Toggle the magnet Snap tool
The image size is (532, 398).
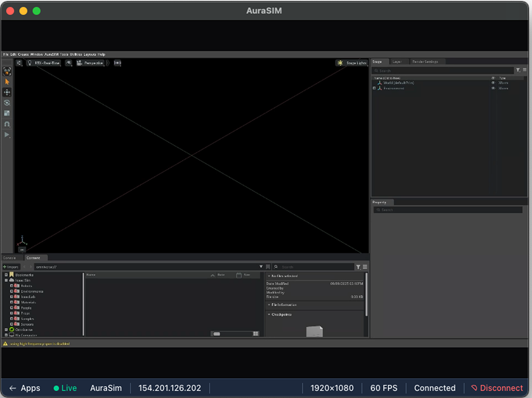pos(7,124)
